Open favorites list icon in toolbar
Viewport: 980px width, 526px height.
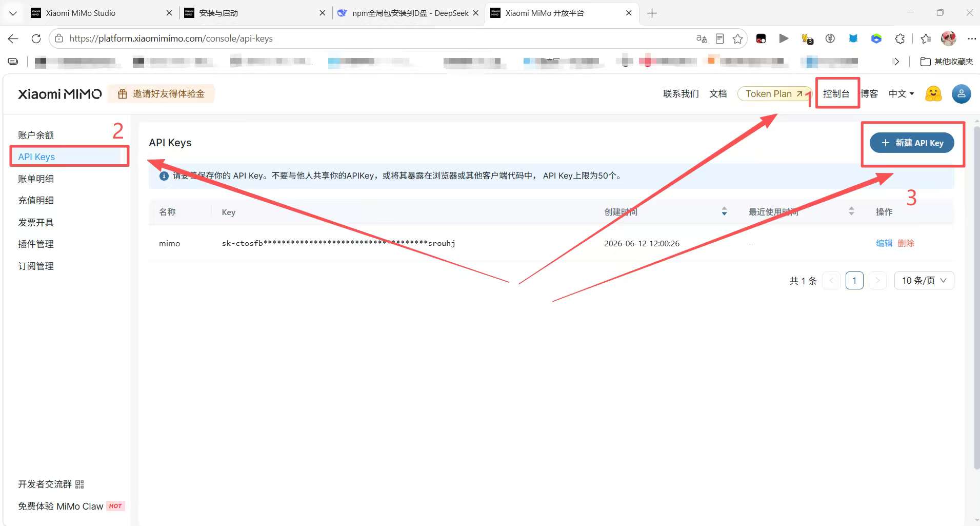(926, 38)
